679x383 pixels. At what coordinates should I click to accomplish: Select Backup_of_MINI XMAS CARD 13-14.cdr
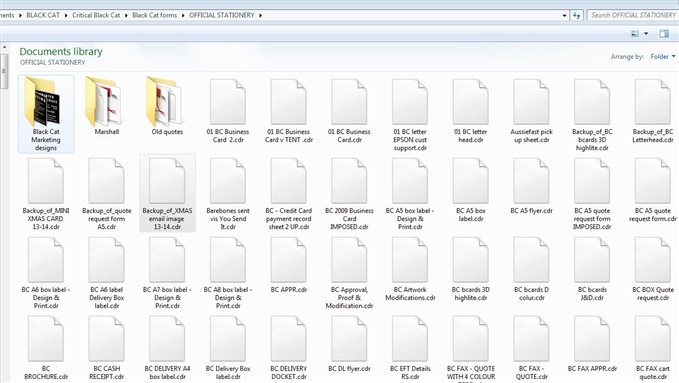coord(46,194)
